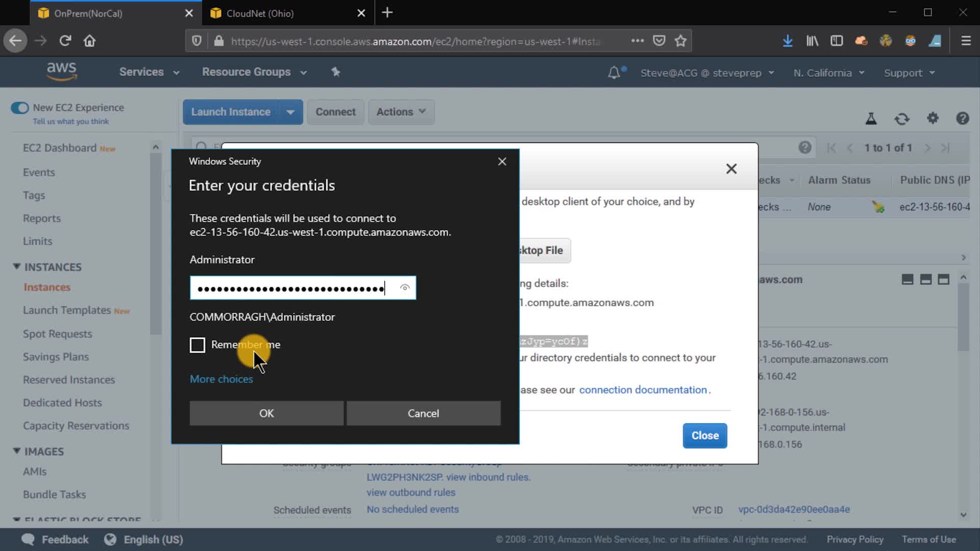980x551 pixels.
Task: Open the Services dropdown menu
Action: coord(149,72)
